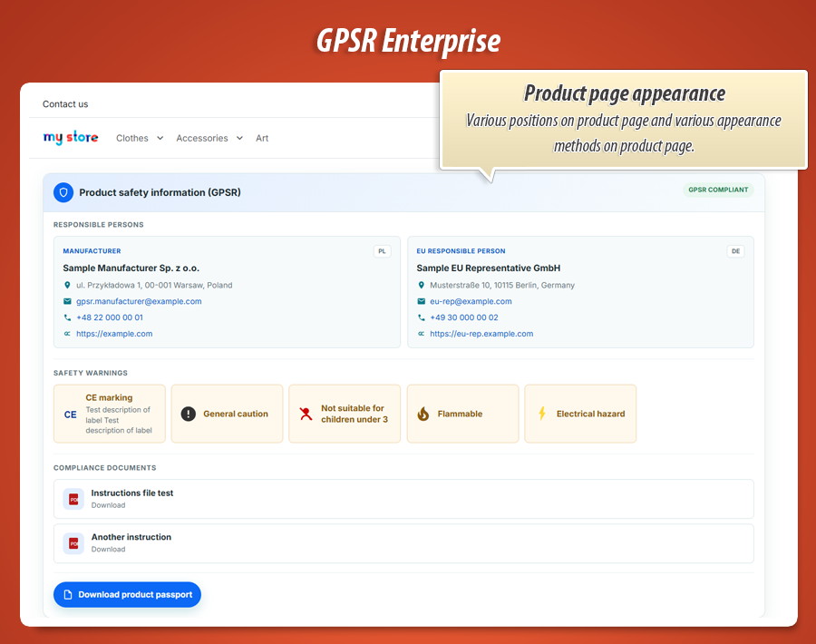
Task: Click the Flammable flame icon
Action: [x=423, y=414]
